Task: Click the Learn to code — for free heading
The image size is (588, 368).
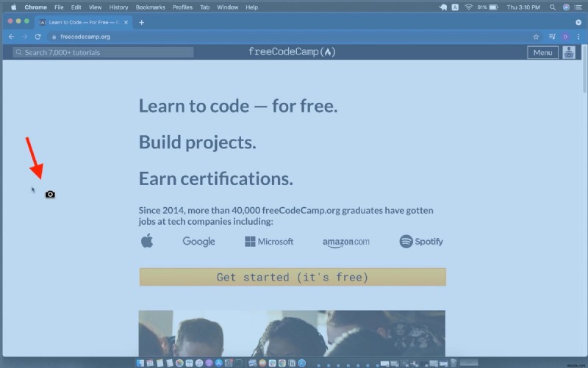Action: pyautogui.click(x=238, y=106)
